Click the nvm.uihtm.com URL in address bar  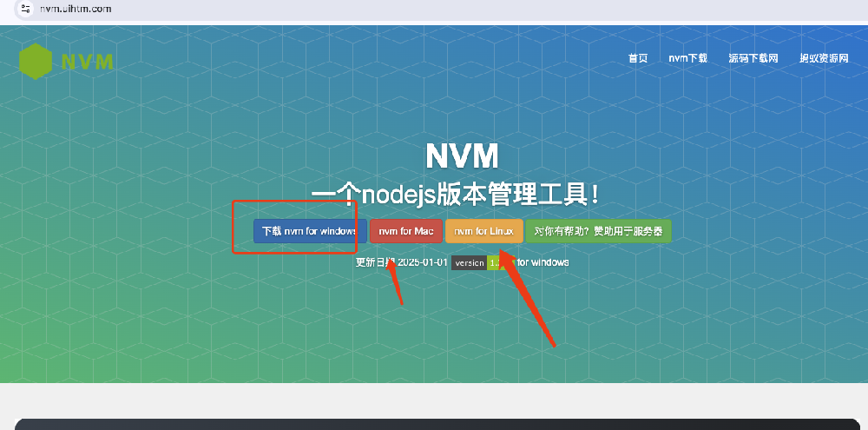pos(76,9)
